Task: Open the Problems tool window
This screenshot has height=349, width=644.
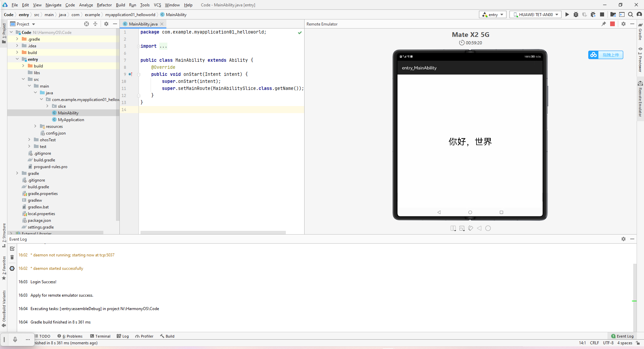Action: point(70,336)
